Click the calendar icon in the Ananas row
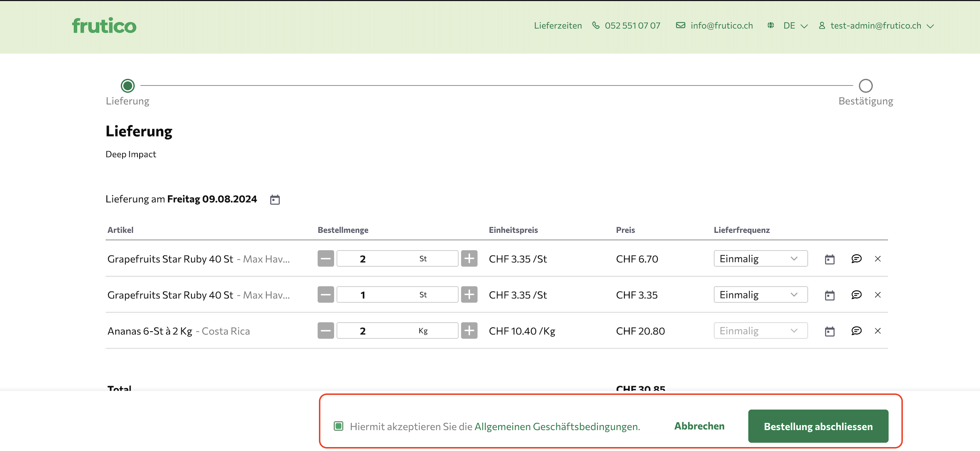 point(829,331)
